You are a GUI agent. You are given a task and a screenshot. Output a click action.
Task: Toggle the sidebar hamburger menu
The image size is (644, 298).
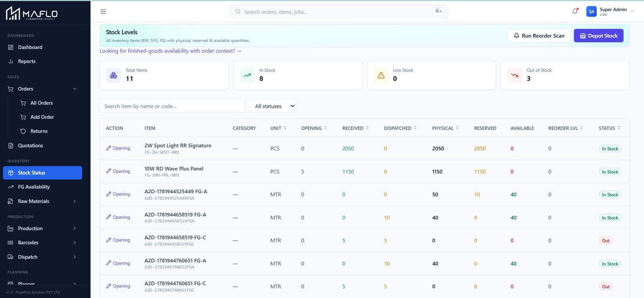click(x=103, y=12)
